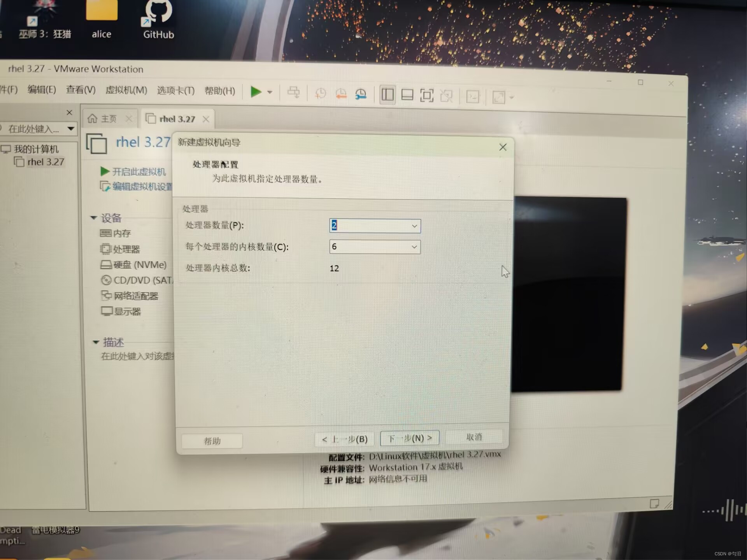Select the 显示器 device entry
This screenshot has width=747, height=560.
click(x=121, y=311)
